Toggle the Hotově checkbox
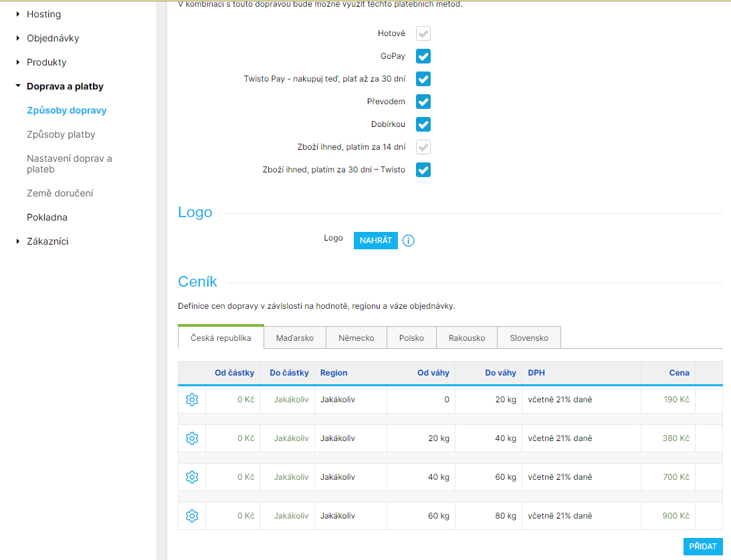This screenshot has width=731, height=560. point(423,33)
